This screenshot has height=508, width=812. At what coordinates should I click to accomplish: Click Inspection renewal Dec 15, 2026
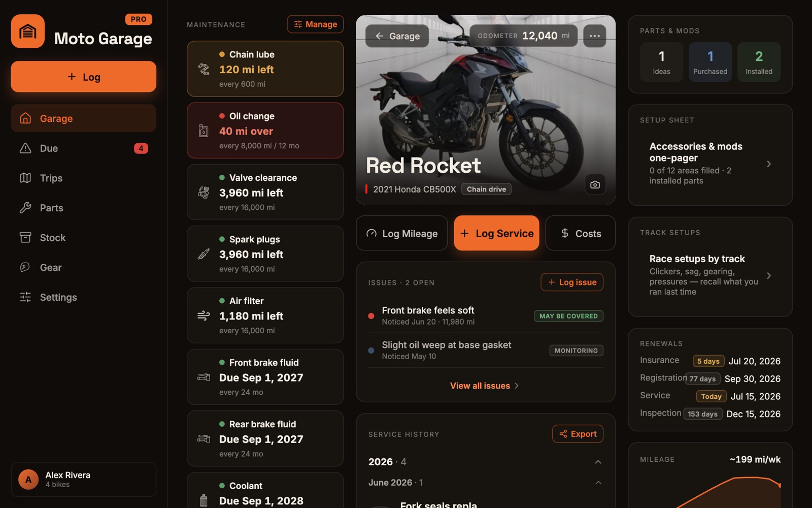pyautogui.click(x=753, y=414)
